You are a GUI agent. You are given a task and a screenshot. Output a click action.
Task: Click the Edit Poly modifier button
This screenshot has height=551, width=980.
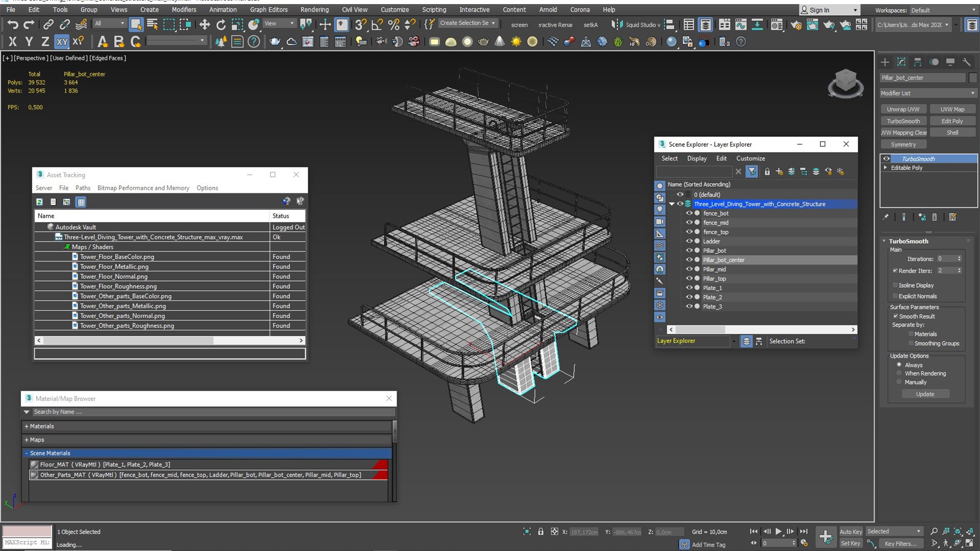952,121
